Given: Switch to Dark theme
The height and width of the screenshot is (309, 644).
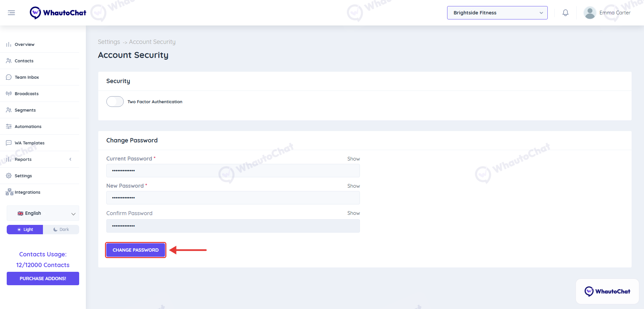Looking at the screenshot, I should (x=61, y=230).
